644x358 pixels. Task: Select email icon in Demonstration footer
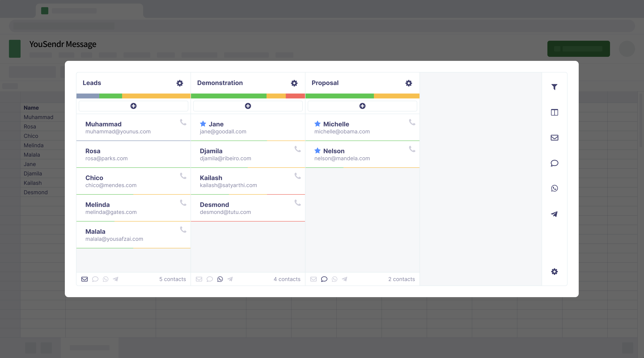[199, 279]
